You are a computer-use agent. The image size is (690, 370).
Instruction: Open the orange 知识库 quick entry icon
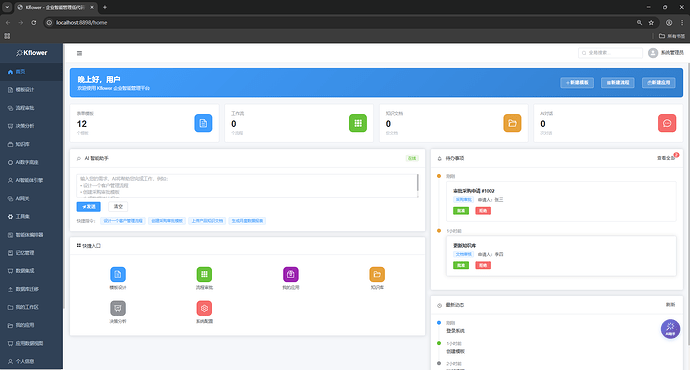click(377, 275)
